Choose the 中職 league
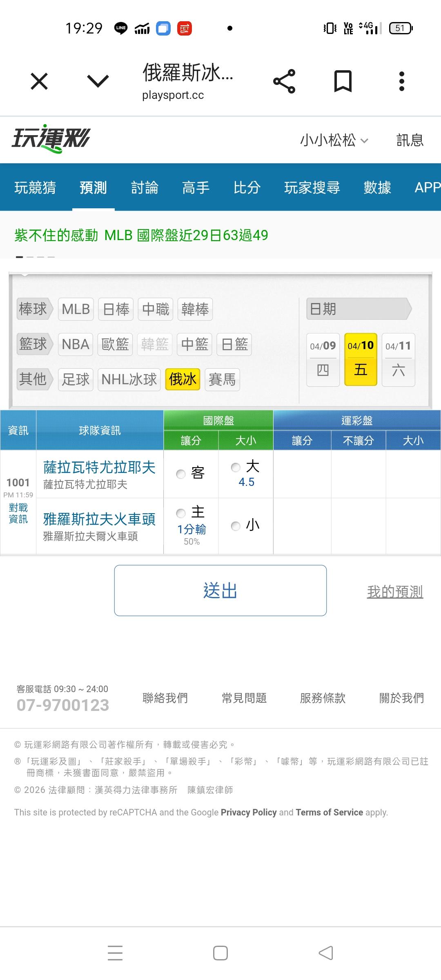The height and width of the screenshot is (980, 441). pos(156,309)
